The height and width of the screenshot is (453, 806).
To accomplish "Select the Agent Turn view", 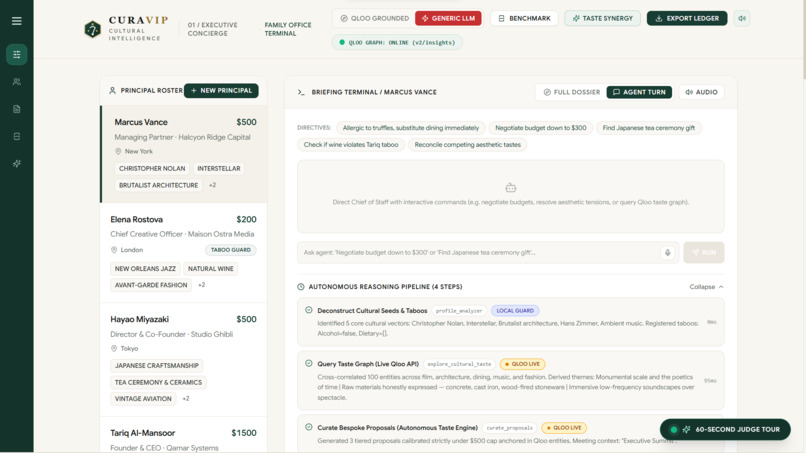I will [x=639, y=92].
